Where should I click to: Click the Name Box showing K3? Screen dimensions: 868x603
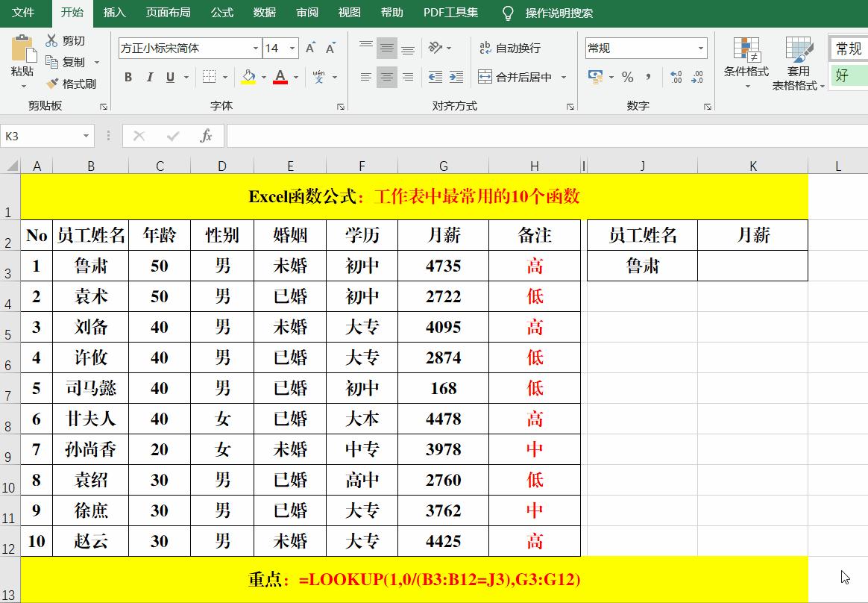pyautogui.click(x=41, y=136)
